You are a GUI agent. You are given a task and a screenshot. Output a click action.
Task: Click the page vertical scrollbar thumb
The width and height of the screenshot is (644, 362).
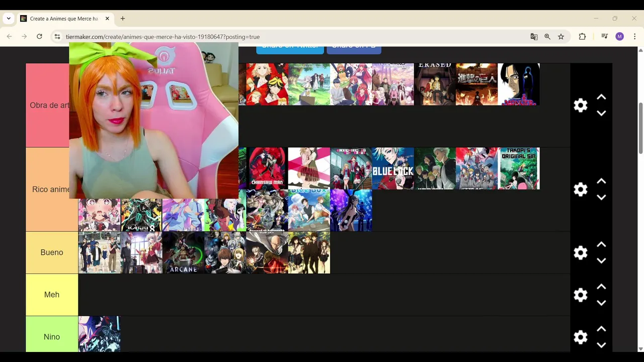coord(640,128)
